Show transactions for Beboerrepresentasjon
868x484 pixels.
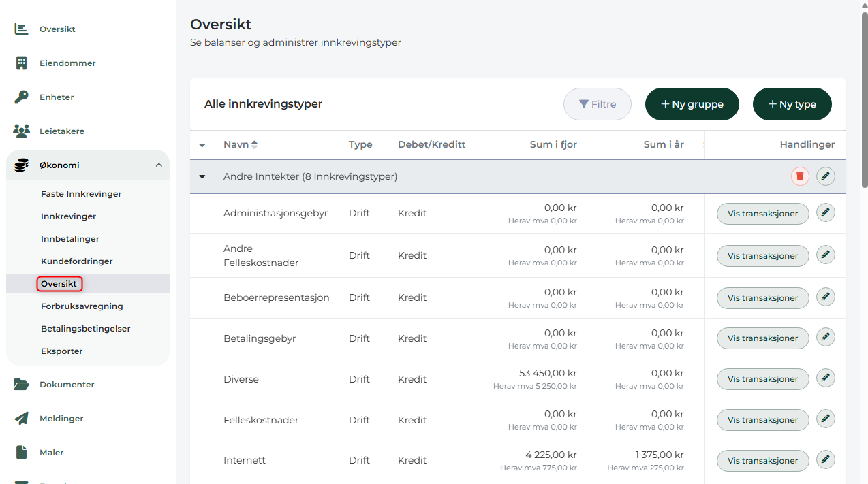click(762, 297)
